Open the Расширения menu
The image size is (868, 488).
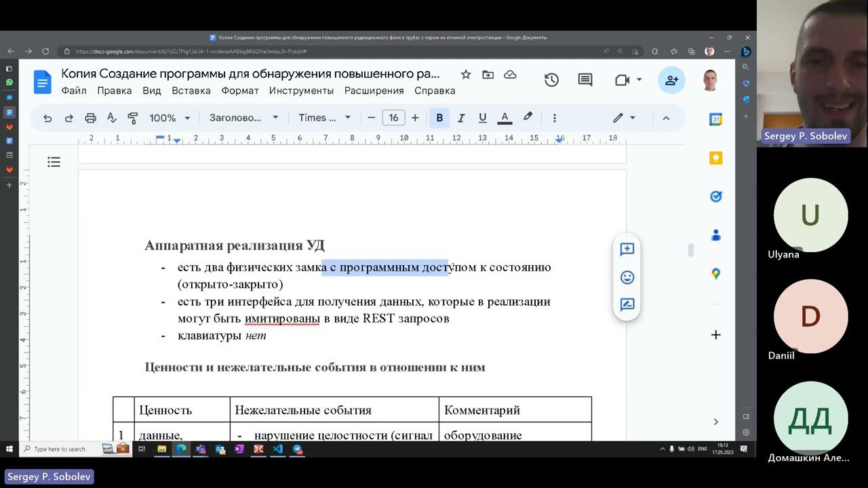(374, 91)
